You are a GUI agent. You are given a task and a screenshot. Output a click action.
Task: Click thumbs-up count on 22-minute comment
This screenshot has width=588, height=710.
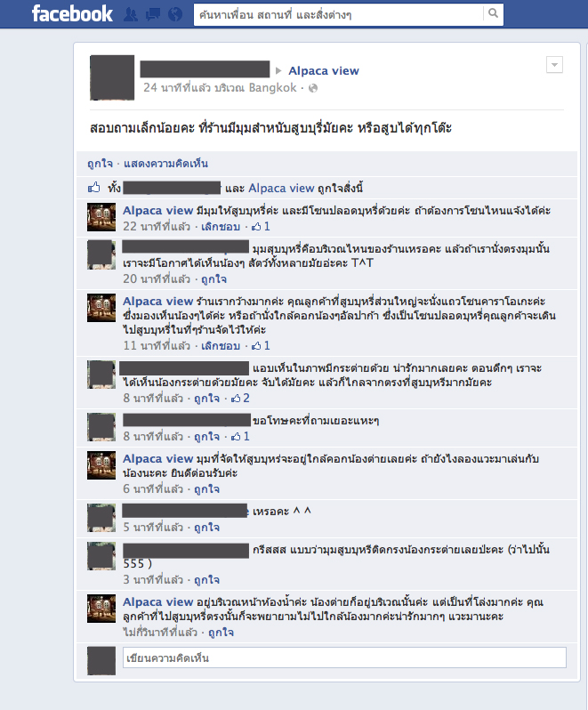[262, 226]
